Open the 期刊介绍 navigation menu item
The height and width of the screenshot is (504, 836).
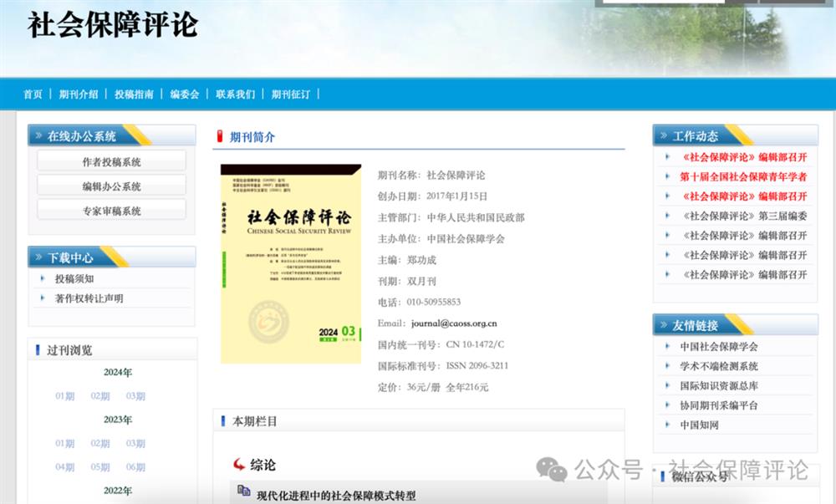tap(79, 94)
